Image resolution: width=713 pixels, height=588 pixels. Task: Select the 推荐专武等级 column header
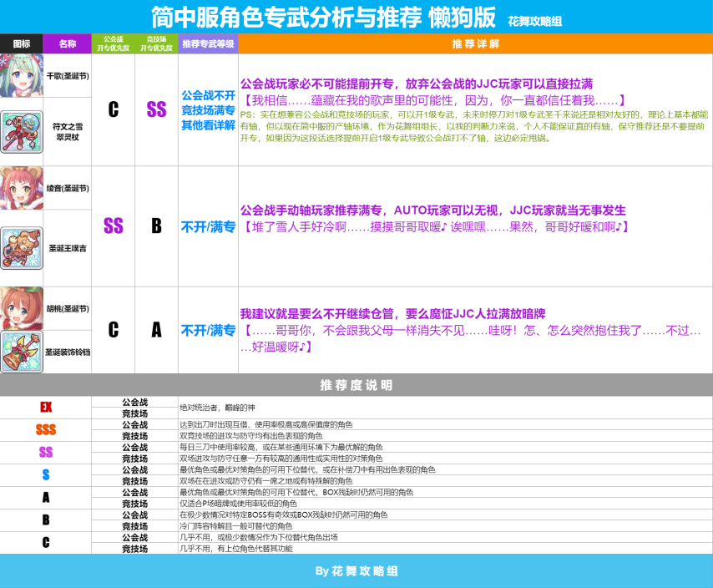coord(208,43)
